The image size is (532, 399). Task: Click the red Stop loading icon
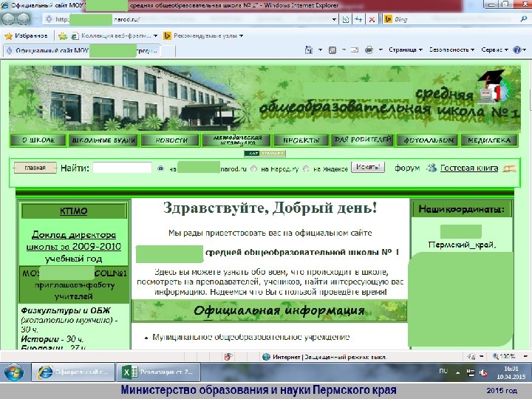tap(372, 19)
